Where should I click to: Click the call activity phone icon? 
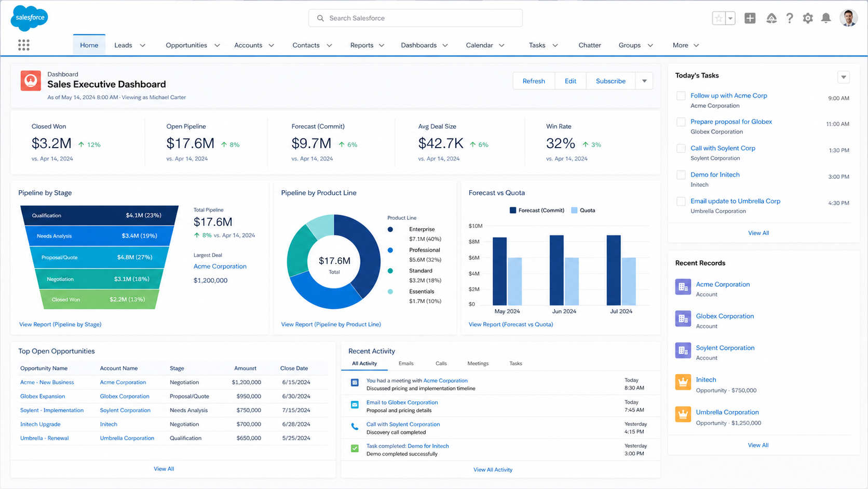click(355, 427)
